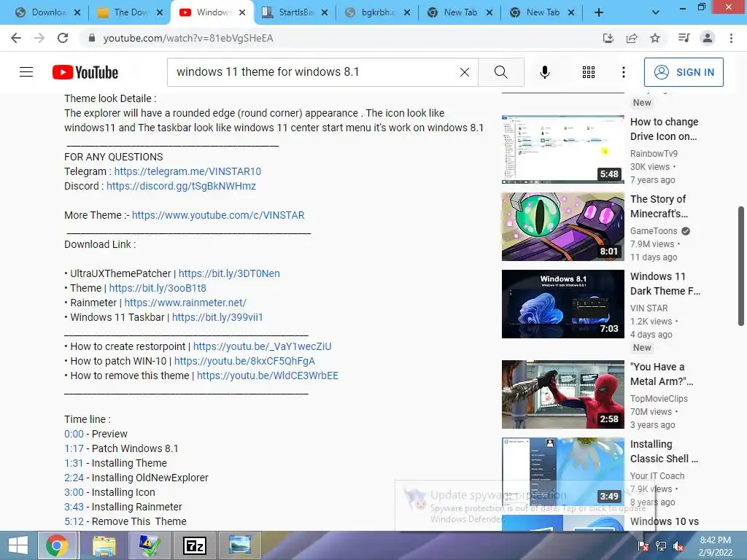Open the patch WIN-10 youtu.be link

(244, 361)
